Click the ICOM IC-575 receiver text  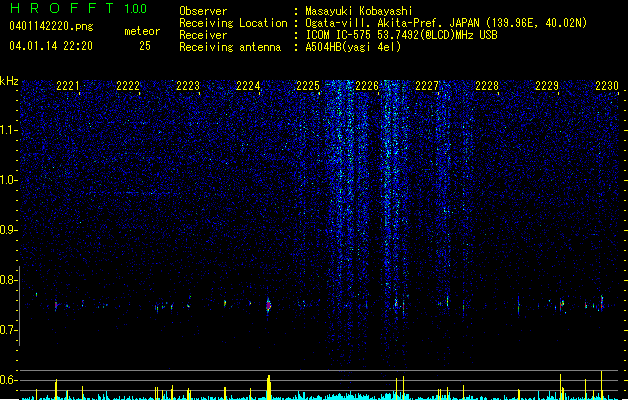(401, 35)
